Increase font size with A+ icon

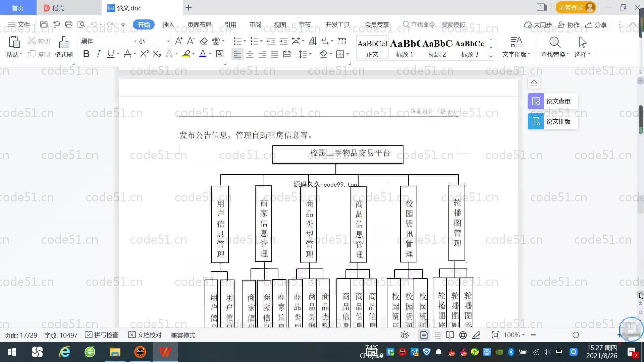(179, 41)
